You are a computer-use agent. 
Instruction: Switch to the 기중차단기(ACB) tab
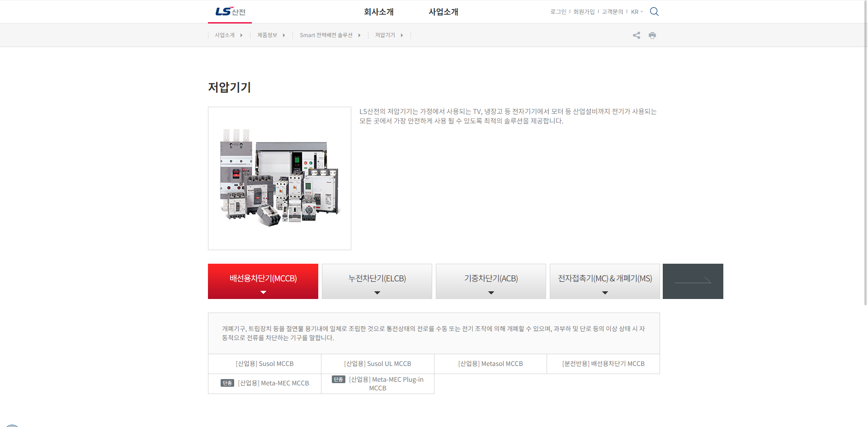(491, 281)
